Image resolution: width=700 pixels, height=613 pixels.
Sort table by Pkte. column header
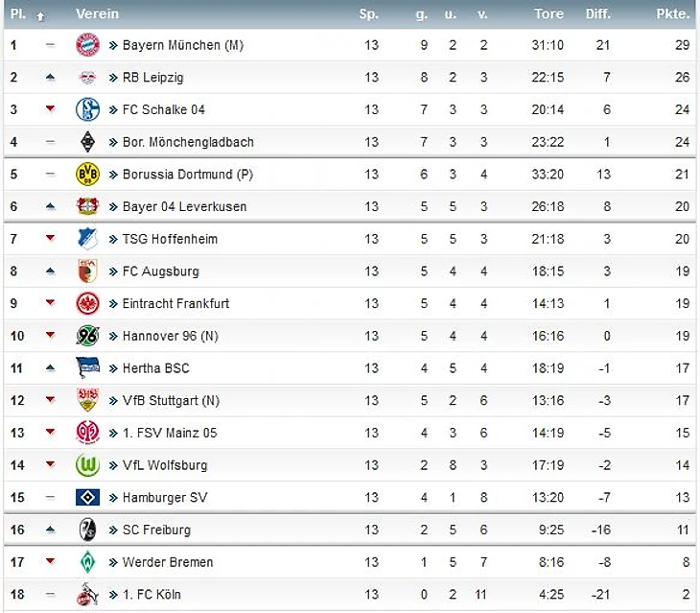tap(672, 14)
